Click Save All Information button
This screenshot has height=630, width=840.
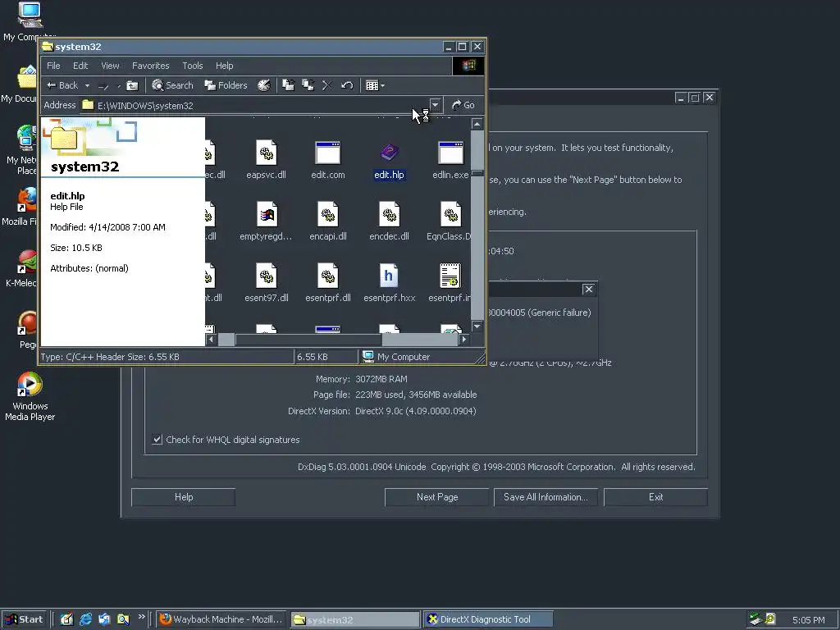[546, 497]
